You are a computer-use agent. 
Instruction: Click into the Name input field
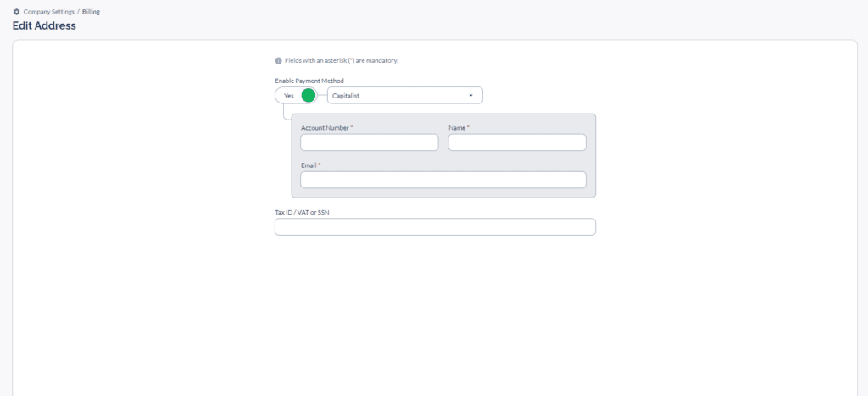(516, 142)
